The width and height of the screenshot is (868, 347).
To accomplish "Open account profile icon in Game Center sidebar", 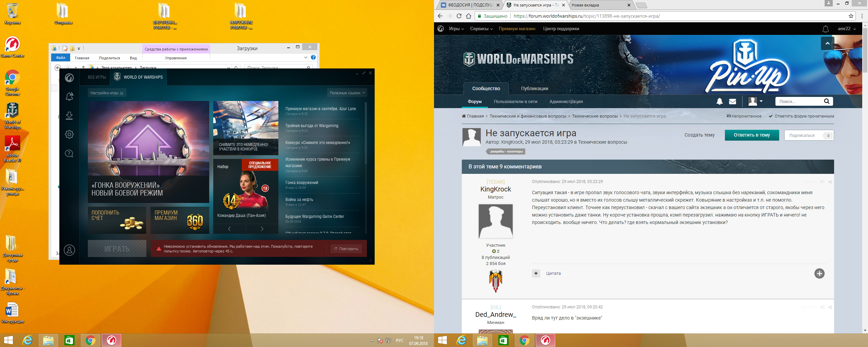I will [70, 250].
